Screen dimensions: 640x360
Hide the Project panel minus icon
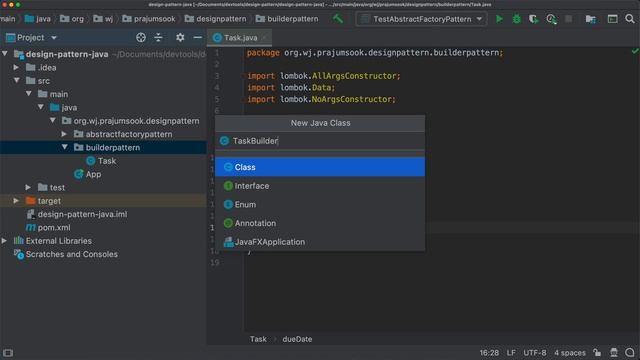point(198,38)
